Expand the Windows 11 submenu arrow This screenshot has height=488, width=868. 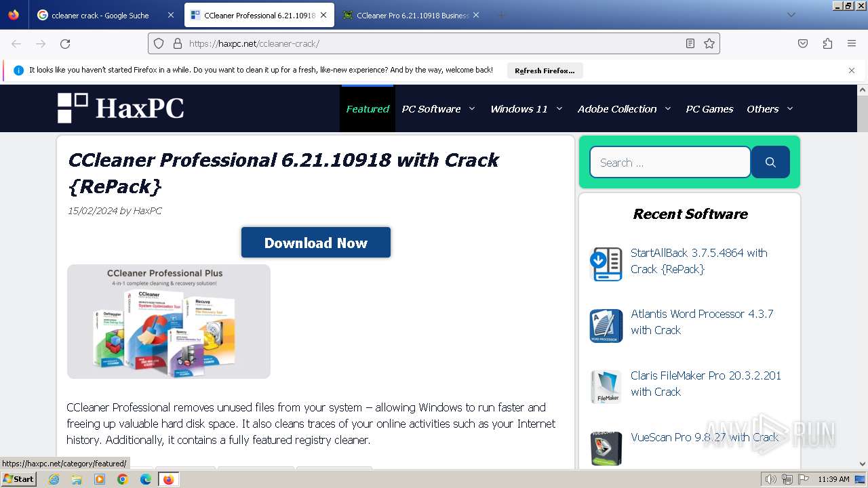tap(559, 108)
